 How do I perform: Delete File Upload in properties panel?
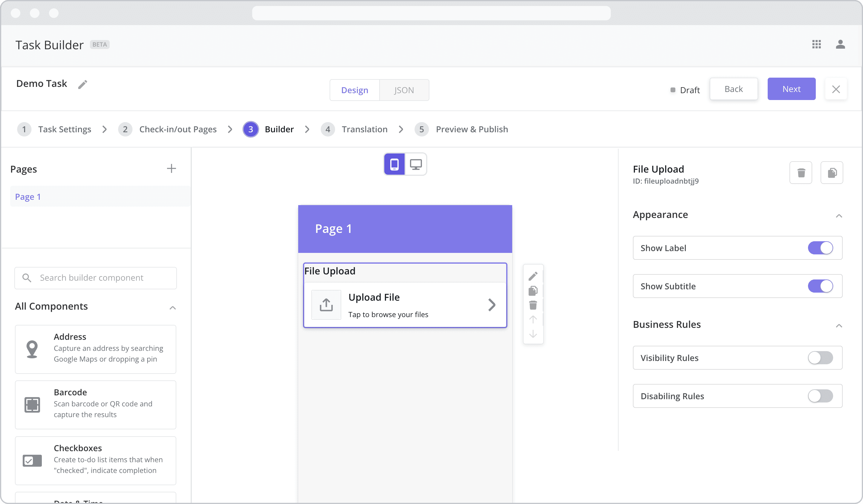[x=801, y=173]
